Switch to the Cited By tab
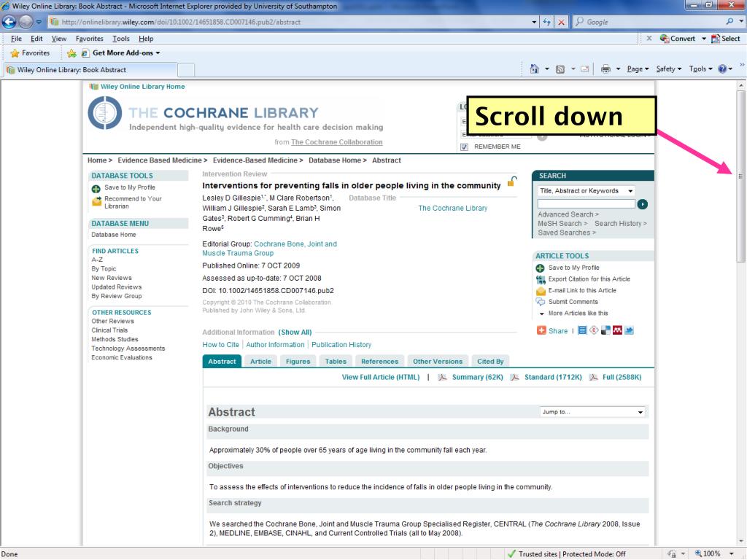 coord(490,362)
